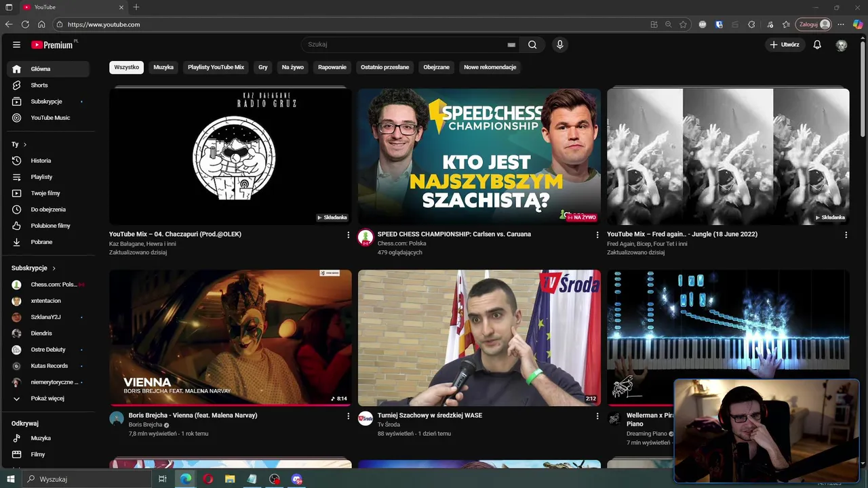Open Muzyka under Odkrywaj
The width and height of the screenshot is (868, 488).
point(47,439)
